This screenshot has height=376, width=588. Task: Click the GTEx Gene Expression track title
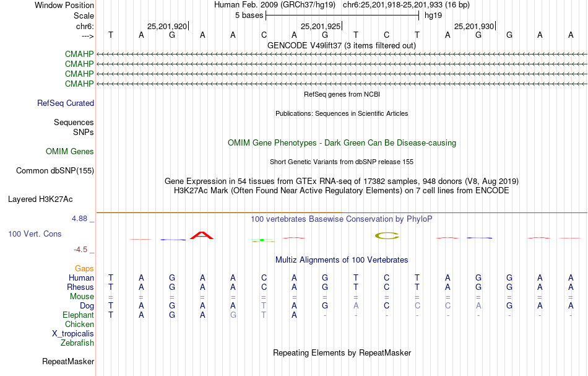(342, 181)
